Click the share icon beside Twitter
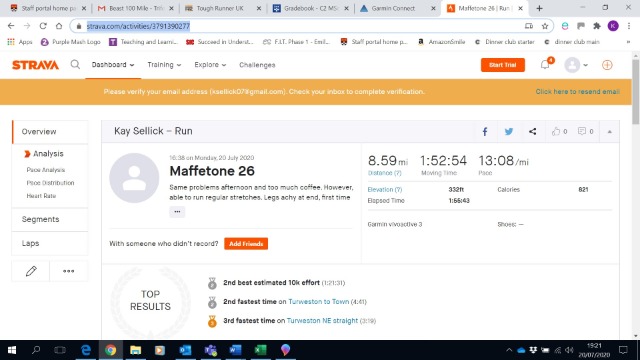Image resolution: width=640 pixels, height=360 pixels. pyautogui.click(x=533, y=131)
